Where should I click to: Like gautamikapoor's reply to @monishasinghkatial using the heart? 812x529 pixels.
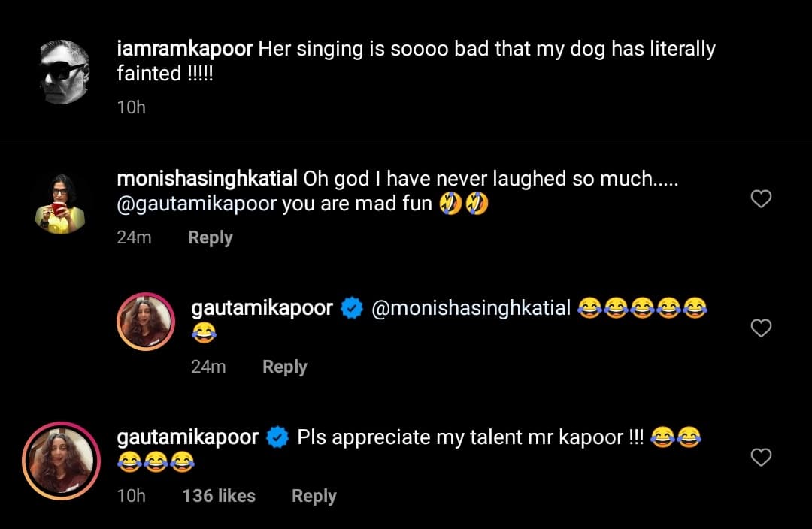point(762,328)
